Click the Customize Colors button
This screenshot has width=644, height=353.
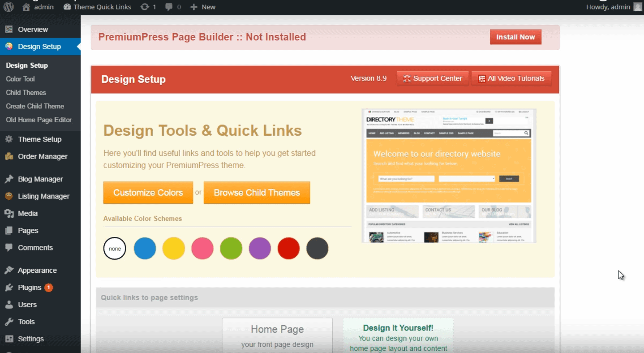tap(148, 193)
